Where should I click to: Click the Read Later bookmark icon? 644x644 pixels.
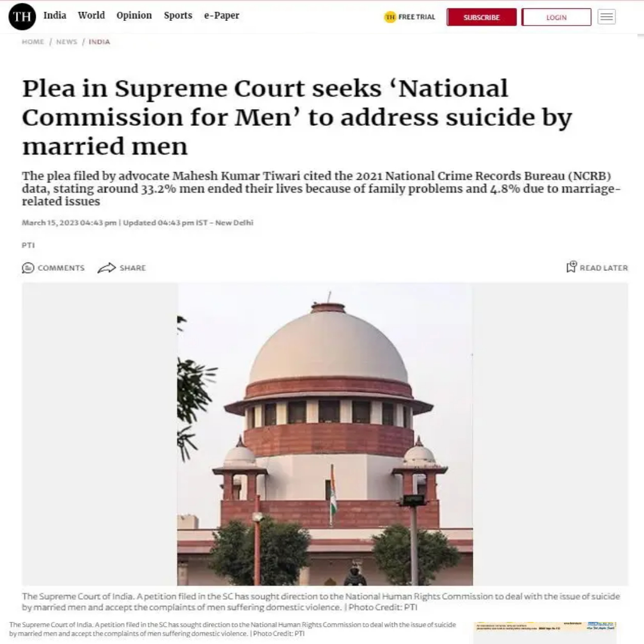(x=572, y=267)
